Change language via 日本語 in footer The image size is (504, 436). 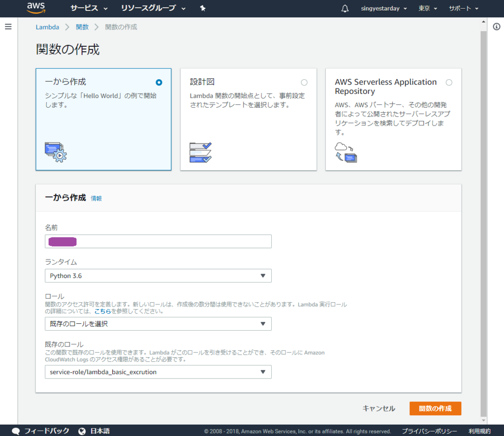click(100, 431)
